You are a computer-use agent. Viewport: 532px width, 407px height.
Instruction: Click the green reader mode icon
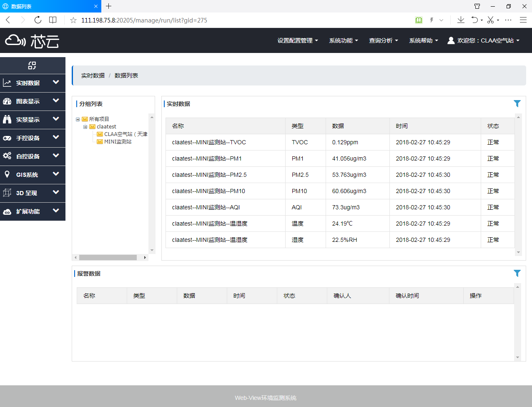[x=419, y=20]
